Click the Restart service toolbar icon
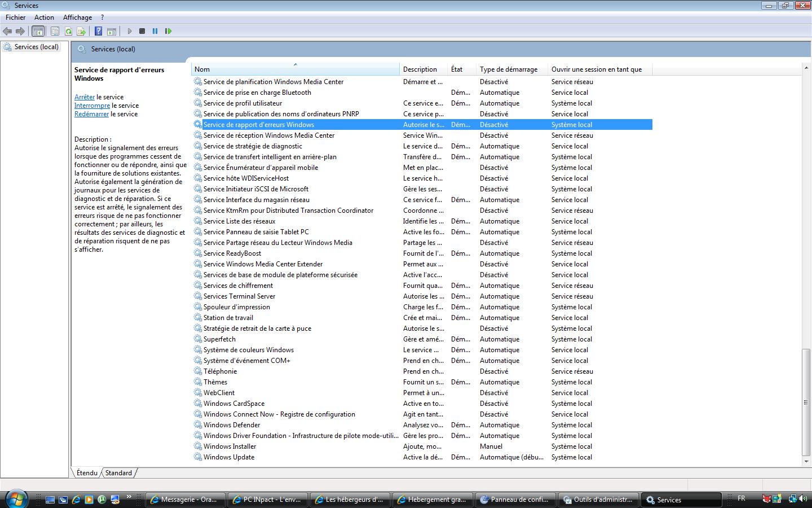The width and height of the screenshot is (812, 508). pyautogui.click(x=168, y=31)
